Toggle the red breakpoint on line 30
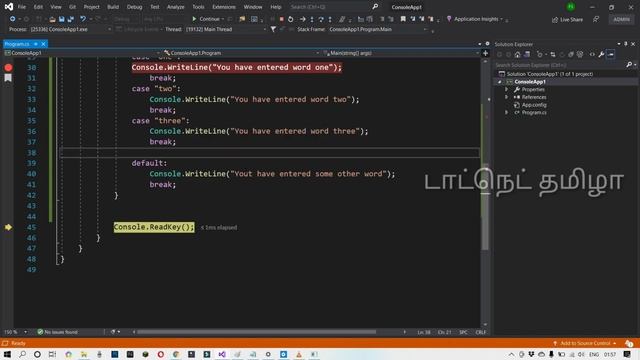 (8, 67)
